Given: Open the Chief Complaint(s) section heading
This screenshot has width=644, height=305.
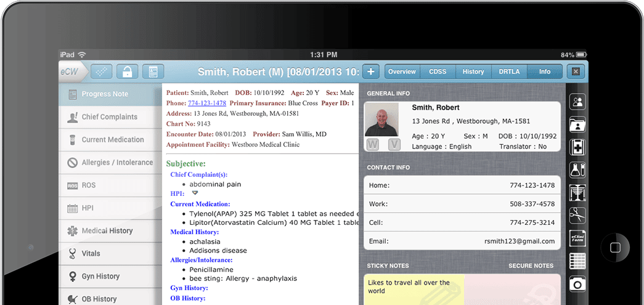Looking at the screenshot, I should [199, 174].
